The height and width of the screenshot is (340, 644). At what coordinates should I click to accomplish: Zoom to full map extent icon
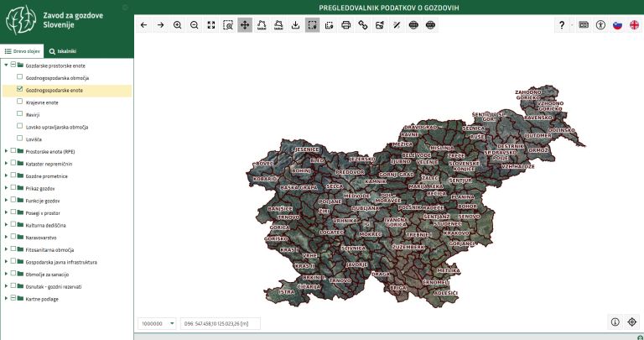click(x=211, y=25)
